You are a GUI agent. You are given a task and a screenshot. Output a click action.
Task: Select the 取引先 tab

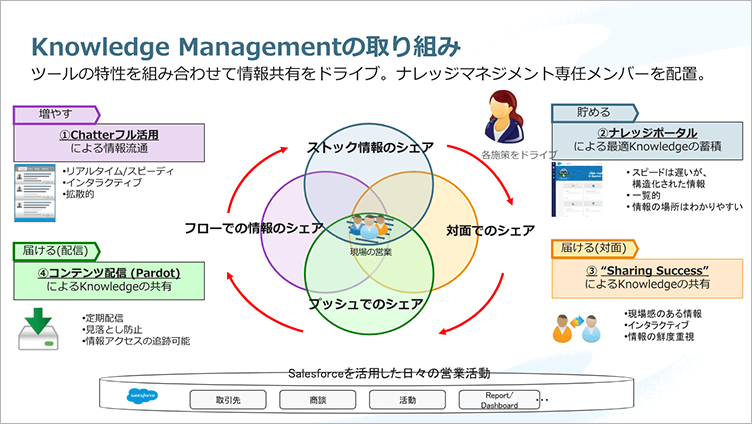[230, 399]
